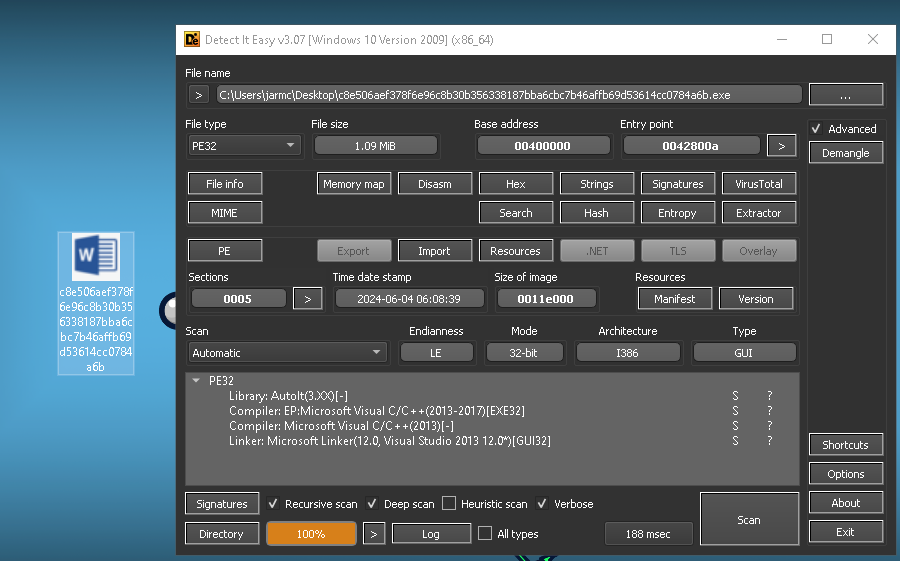
Task: Click the Time date stamp value
Action: (x=409, y=299)
